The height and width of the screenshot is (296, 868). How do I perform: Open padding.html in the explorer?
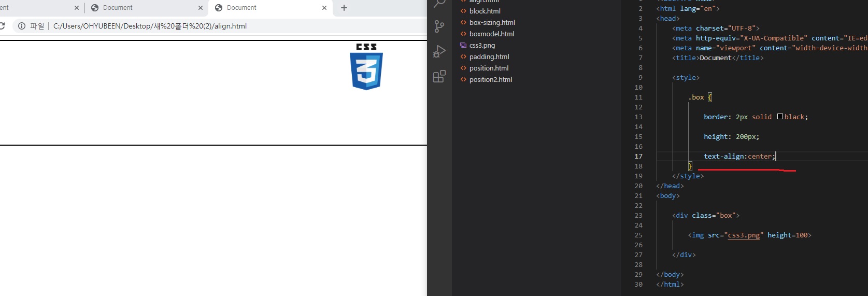[x=489, y=57]
